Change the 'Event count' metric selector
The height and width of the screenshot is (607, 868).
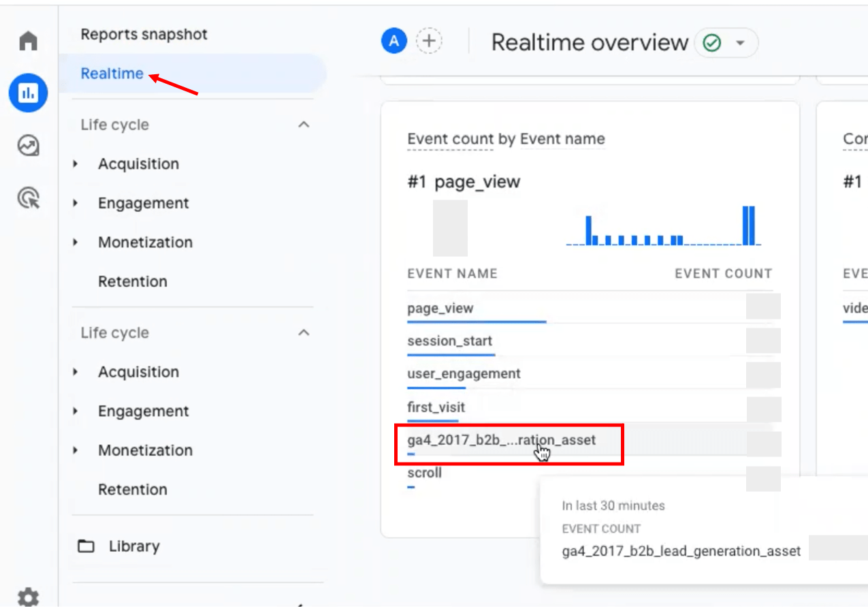tap(450, 140)
